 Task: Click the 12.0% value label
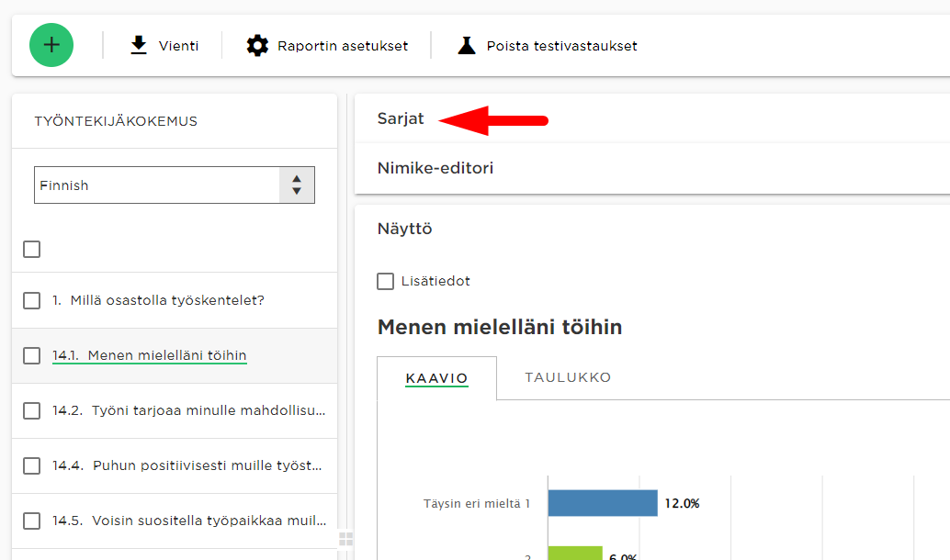tap(683, 504)
